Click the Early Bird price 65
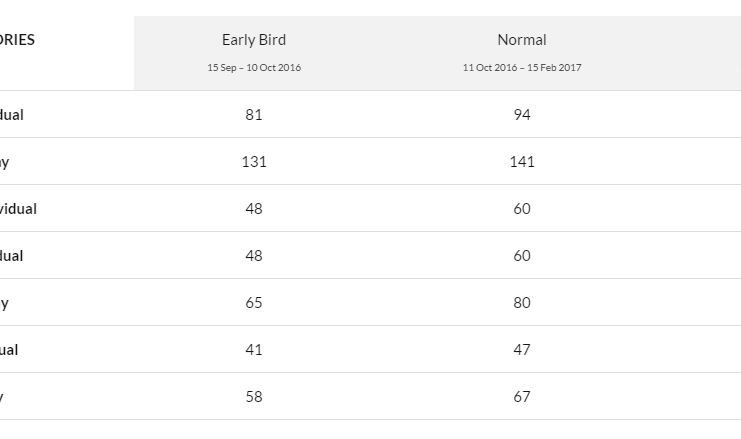The width and height of the screenshot is (741, 439). tap(254, 303)
